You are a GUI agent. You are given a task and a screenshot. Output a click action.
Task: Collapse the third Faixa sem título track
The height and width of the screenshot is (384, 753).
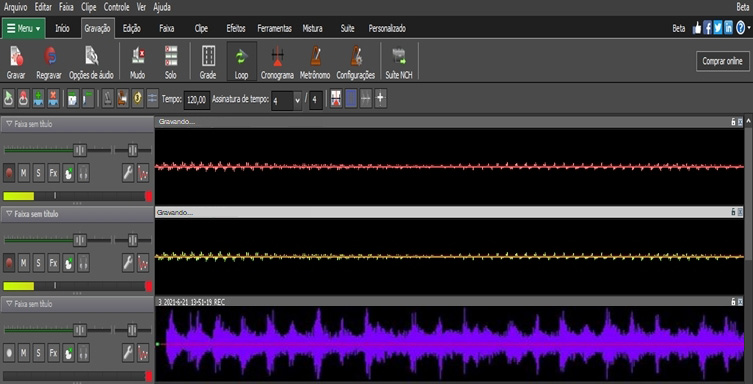9,304
